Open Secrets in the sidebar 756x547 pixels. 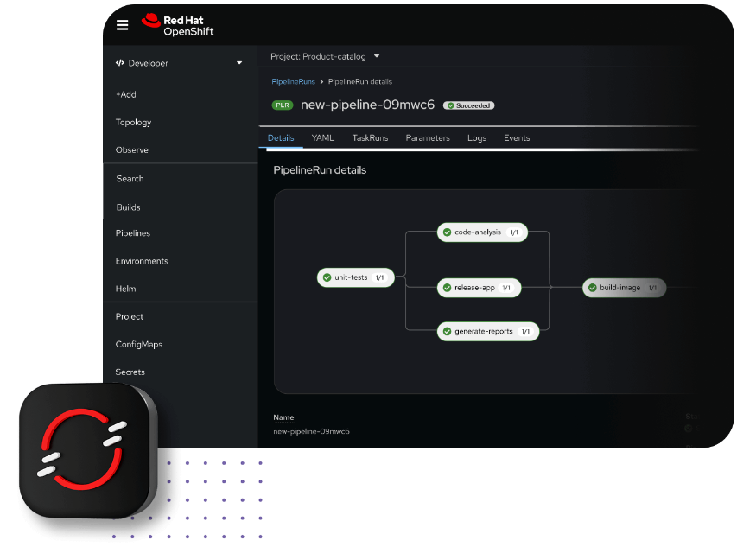tap(130, 372)
